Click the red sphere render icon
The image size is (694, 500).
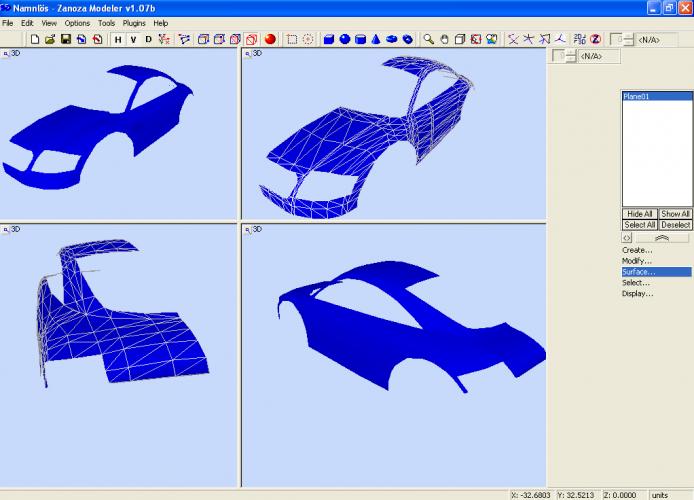tap(271, 39)
